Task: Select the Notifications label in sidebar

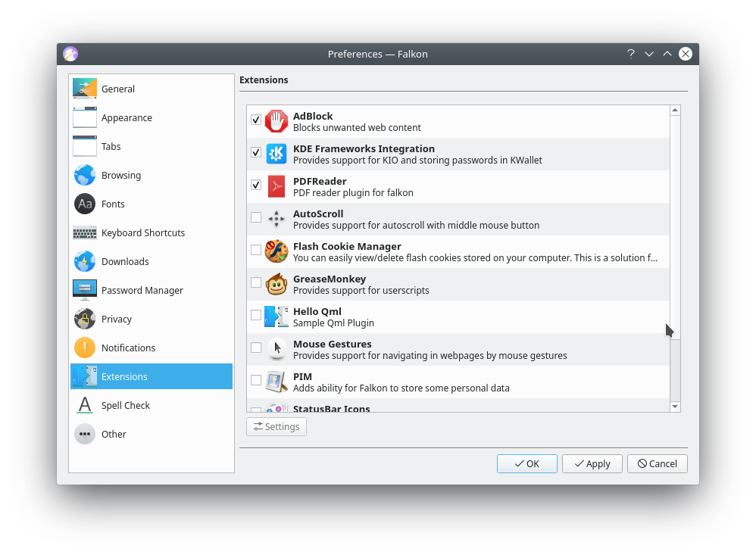Action: pos(128,348)
